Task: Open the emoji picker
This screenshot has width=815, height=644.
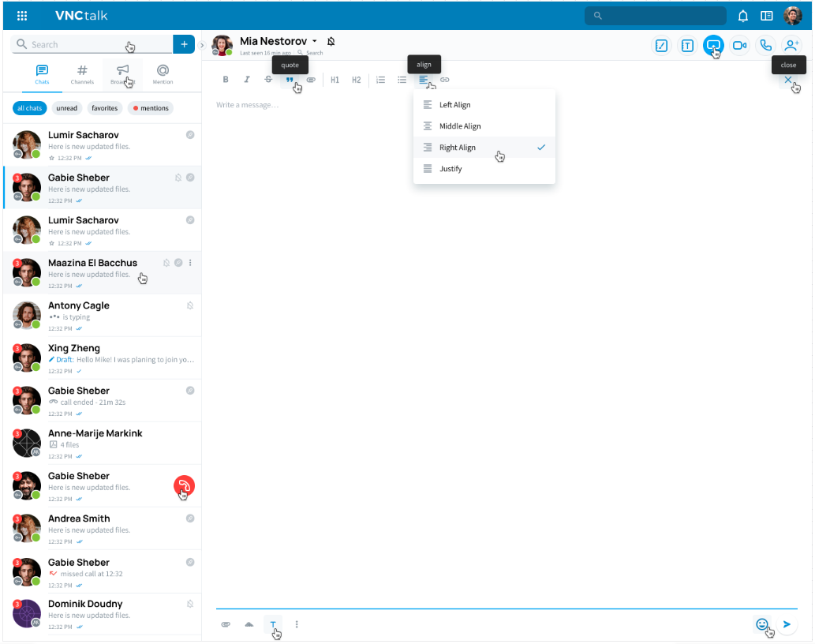Action: (761, 624)
